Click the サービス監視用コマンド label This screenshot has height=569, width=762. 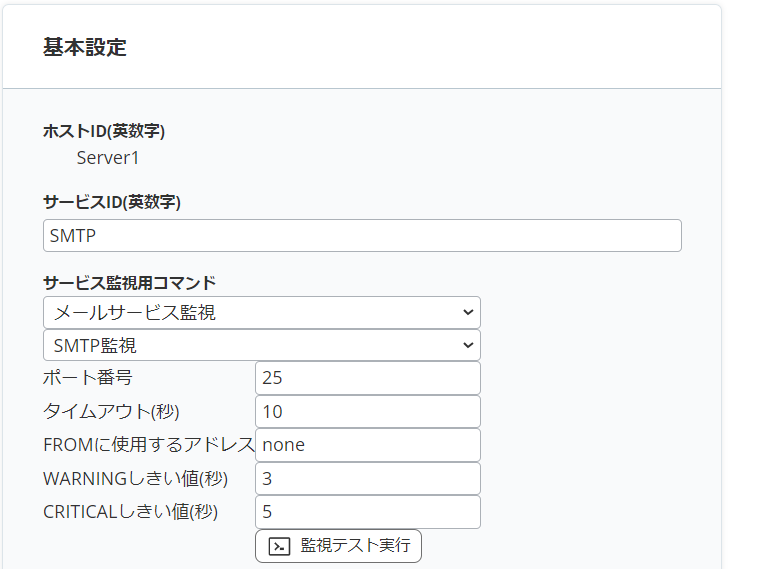point(129,282)
